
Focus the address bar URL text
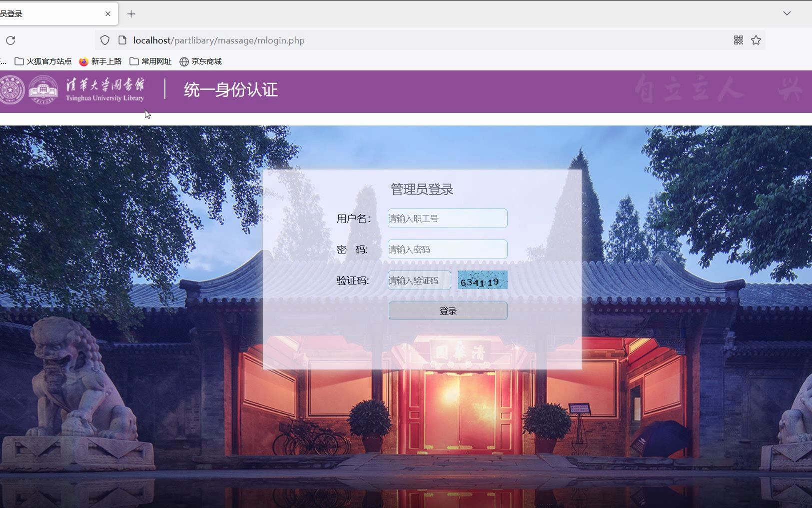tap(219, 40)
